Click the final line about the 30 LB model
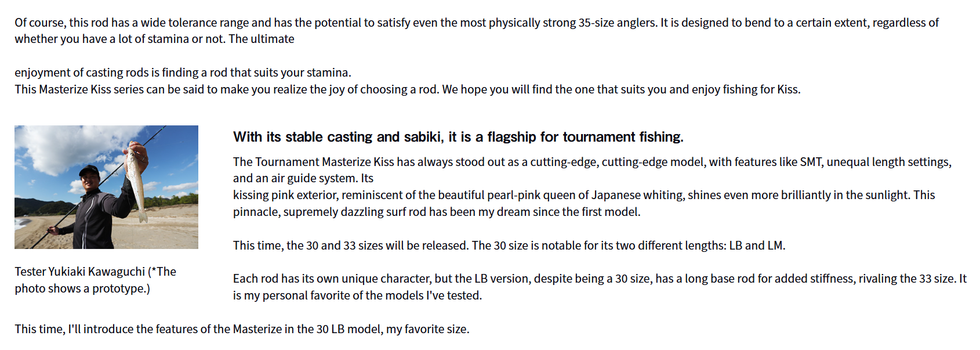 (242, 329)
